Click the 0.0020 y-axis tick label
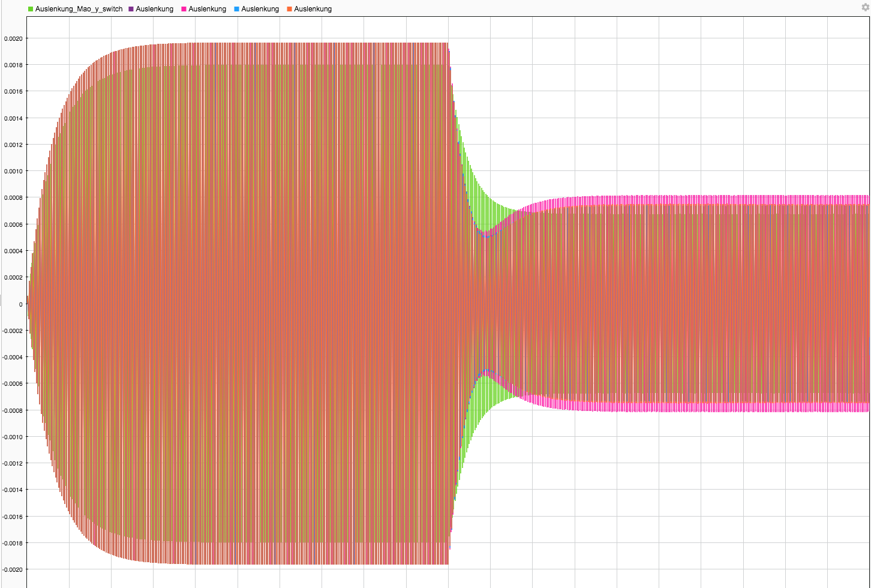 pos(13,38)
